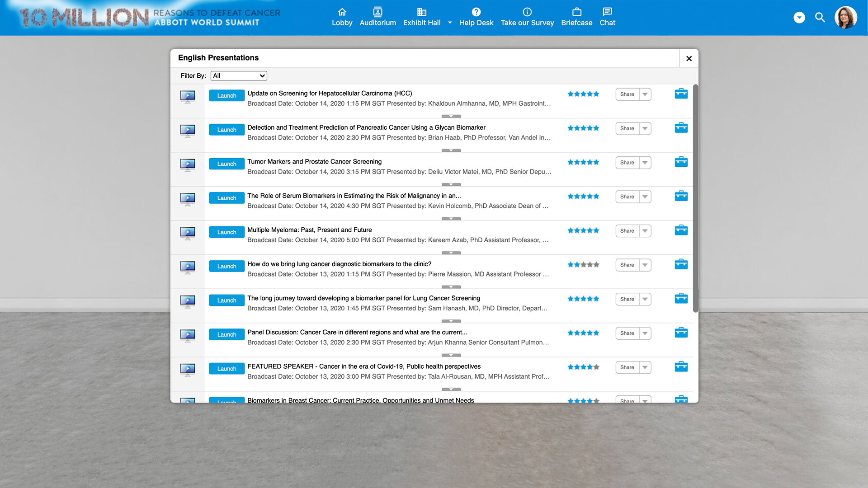Image resolution: width=868 pixels, height=488 pixels.
Task: Share the lung cancer diagnostic biomarkers talk
Action: [x=627, y=265]
